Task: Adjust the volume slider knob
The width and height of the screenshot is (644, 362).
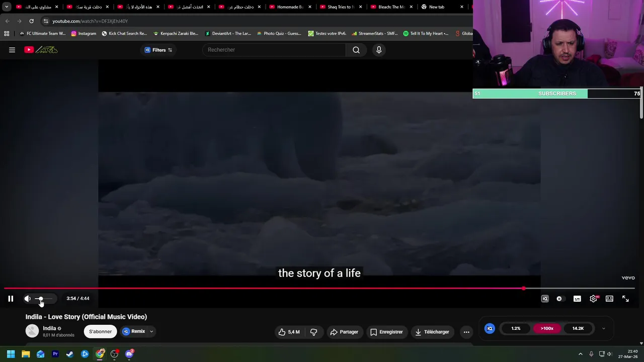Action: [40, 299]
